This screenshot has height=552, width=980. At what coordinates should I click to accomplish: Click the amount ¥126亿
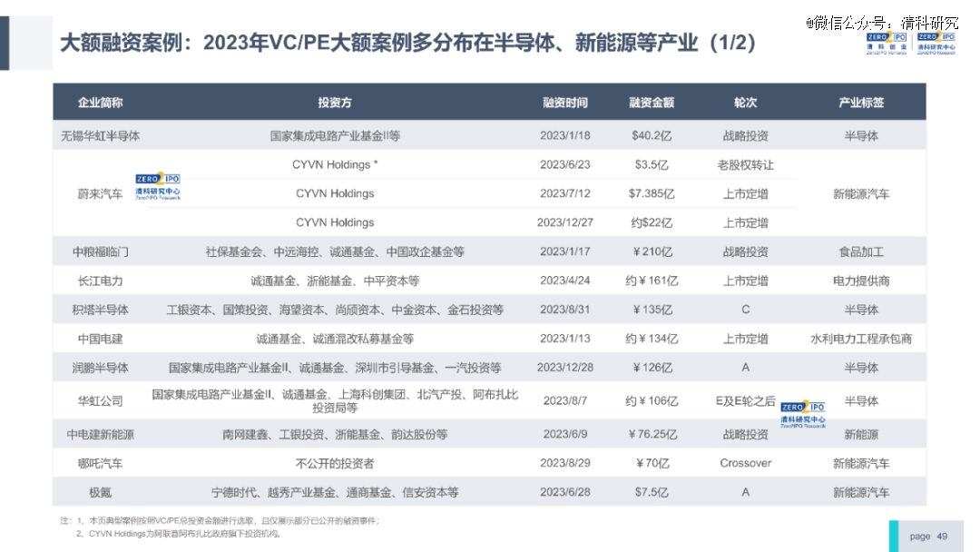pyautogui.click(x=652, y=368)
